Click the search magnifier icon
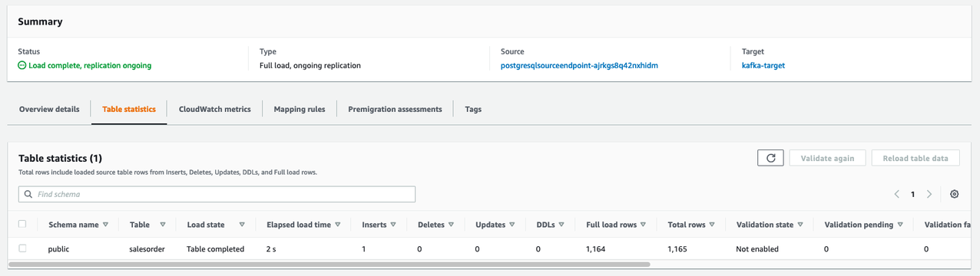The width and height of the screenshot is (980, 276). (x=28, y=195)
